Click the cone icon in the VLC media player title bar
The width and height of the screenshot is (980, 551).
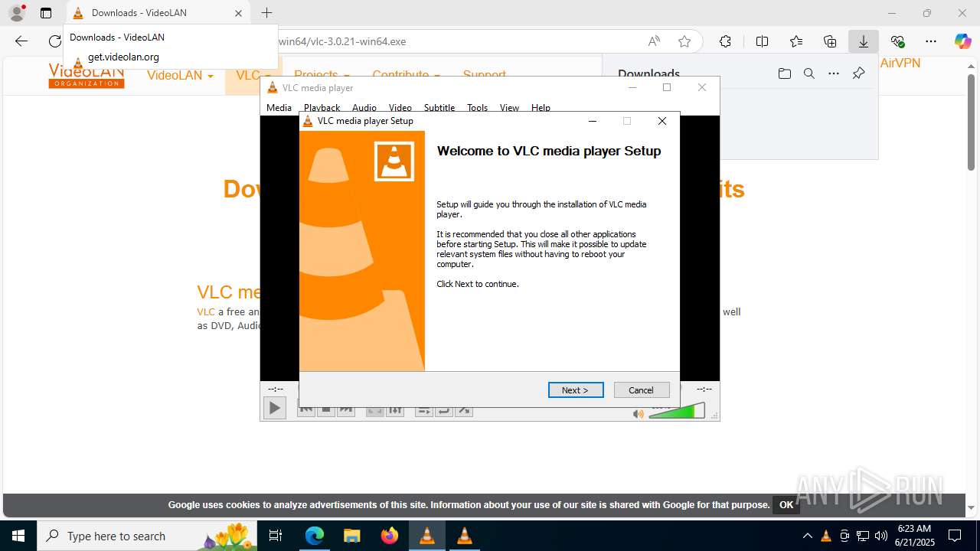pos(272,88)
